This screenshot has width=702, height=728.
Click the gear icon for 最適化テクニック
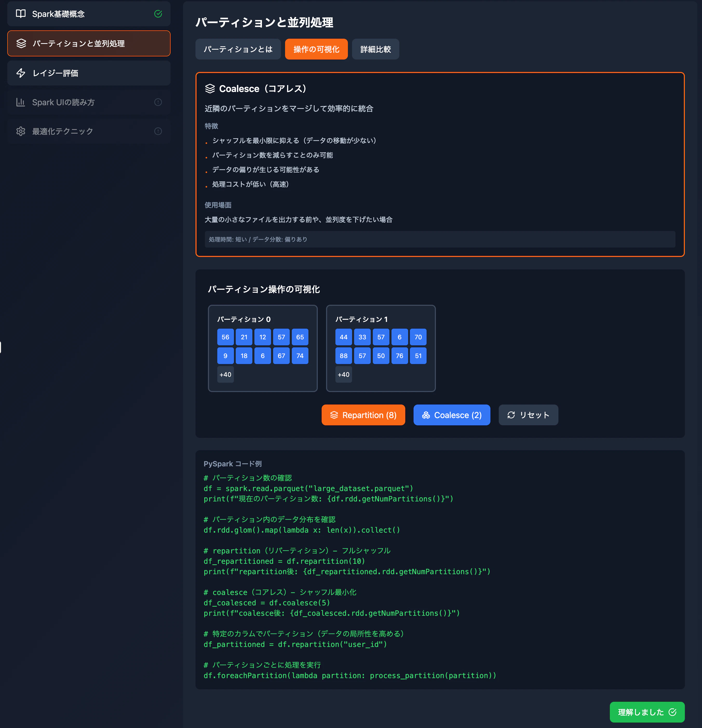(x=21, y=131)
